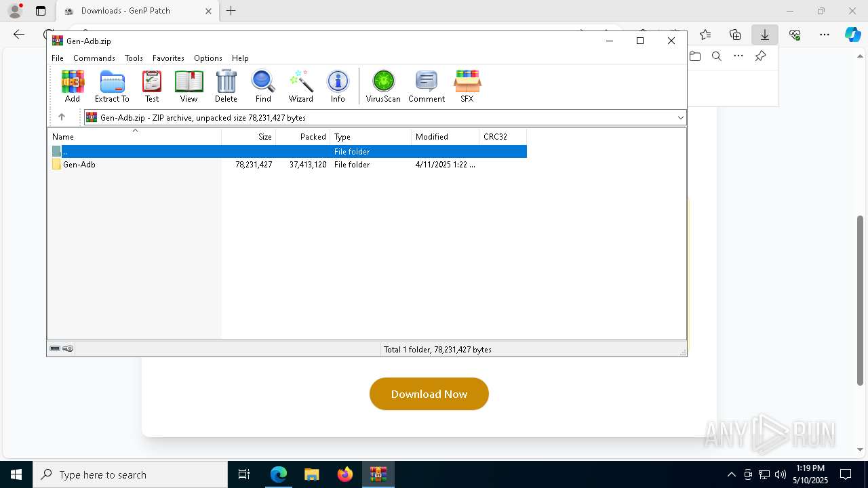Open the Comment toolbar icon
Screen dimensions: 868x488
click(427, 86)
